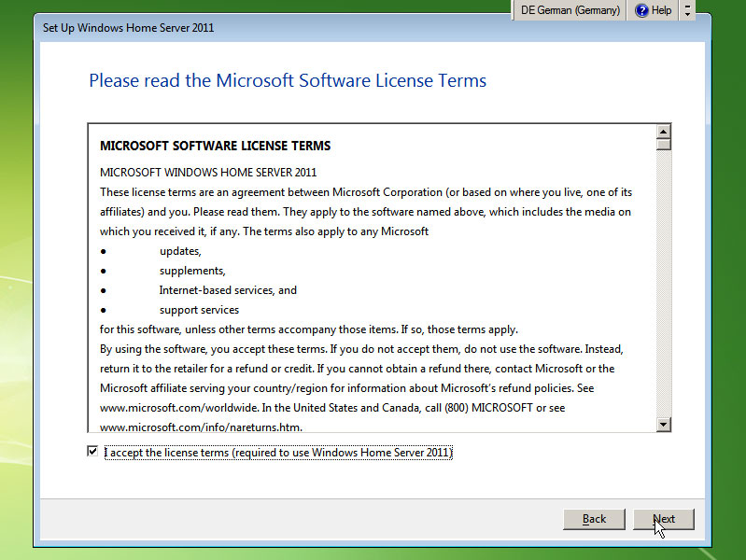The height and width of the screenshot is (560, 746).
Task: Go Back to previous setup step
Action: (594, 519)
